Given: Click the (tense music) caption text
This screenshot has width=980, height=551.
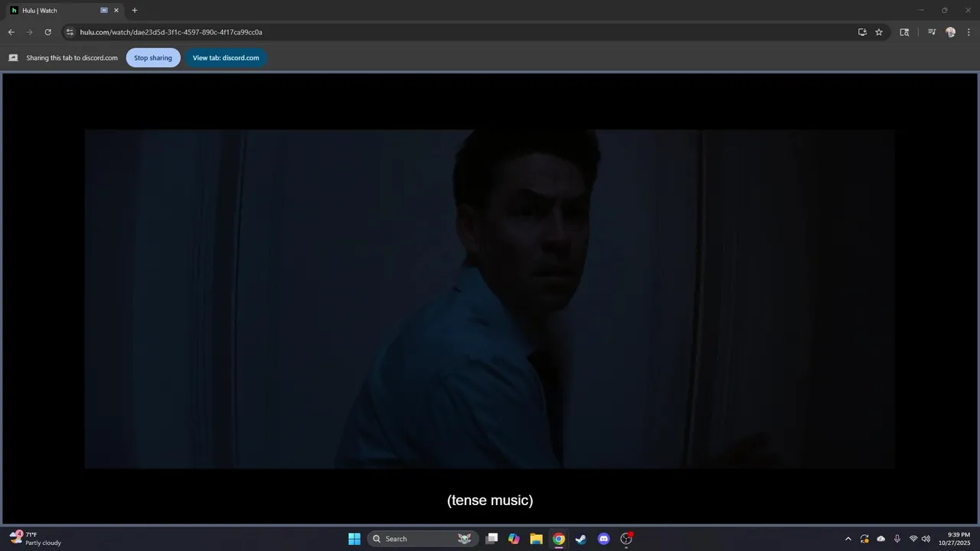Looking at the screenshot, I should coord(490,500).
